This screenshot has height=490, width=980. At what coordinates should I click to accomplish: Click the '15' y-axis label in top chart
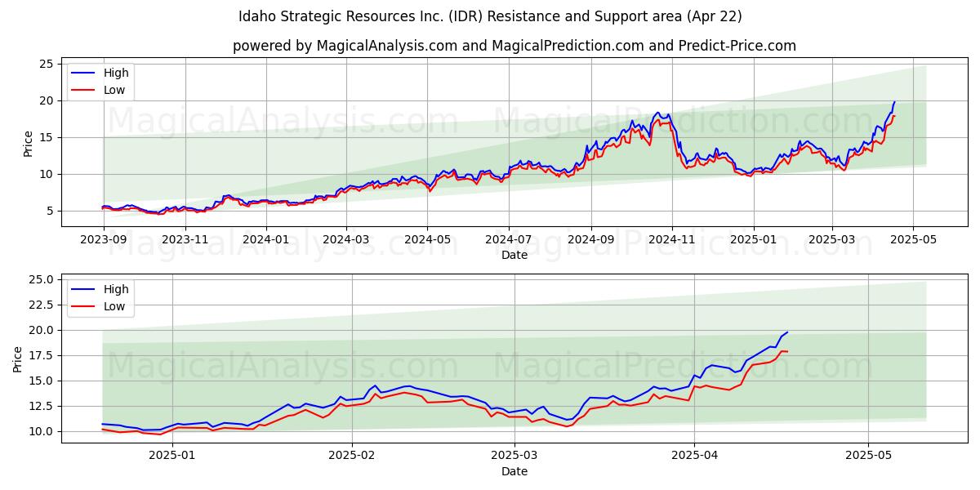point(47,137)
